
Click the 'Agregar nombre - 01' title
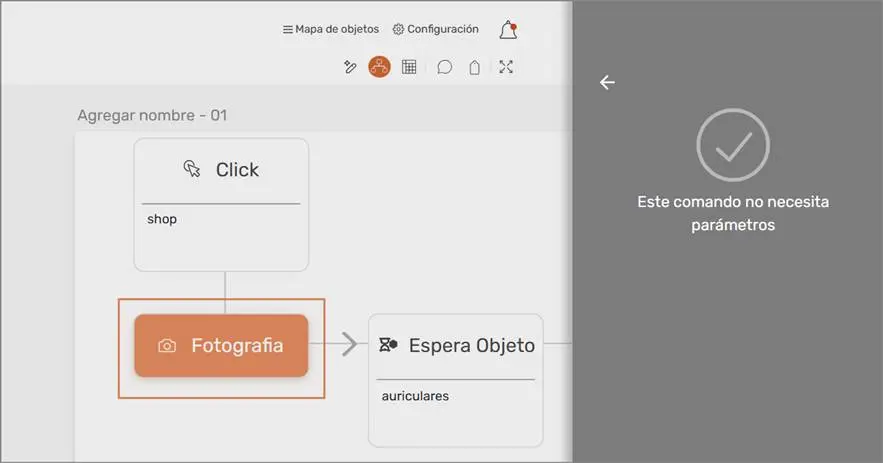pos(152,115)
